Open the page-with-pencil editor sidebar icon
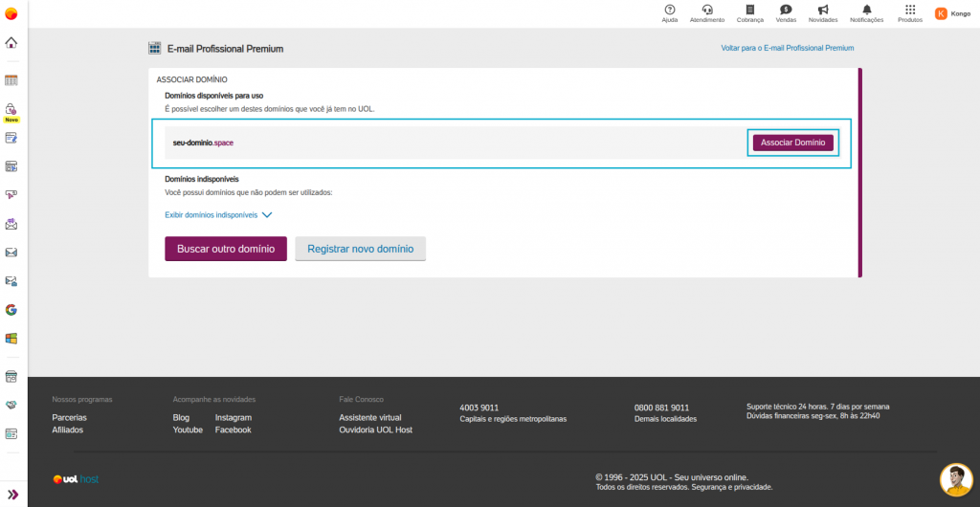The width and height of the screenshot is (980, 507). tap(11, 138)
